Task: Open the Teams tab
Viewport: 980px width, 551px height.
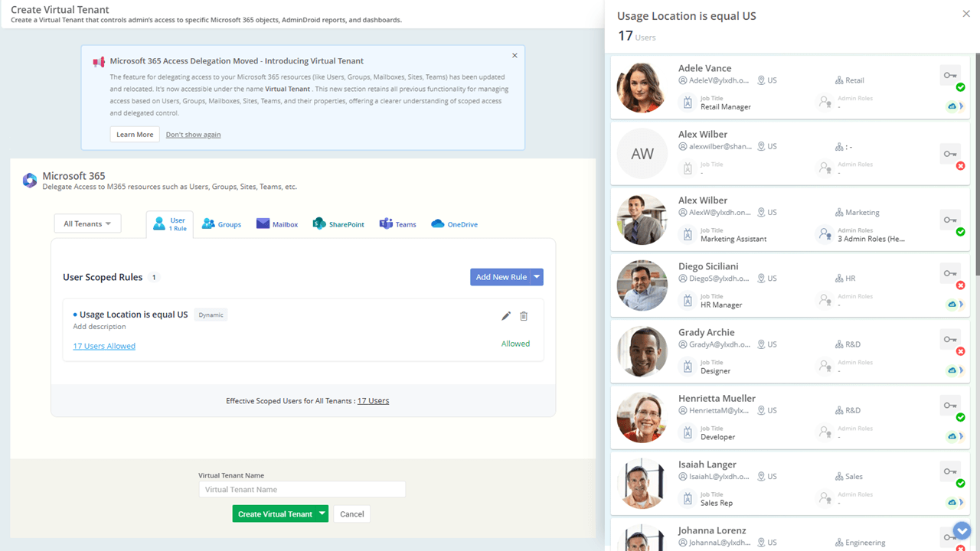Action: [x=398, y=224]
